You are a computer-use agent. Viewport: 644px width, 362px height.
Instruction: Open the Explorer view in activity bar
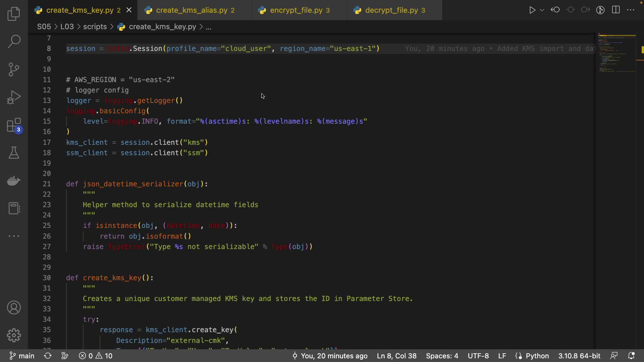pyautogui.click(x=14, y=14)
